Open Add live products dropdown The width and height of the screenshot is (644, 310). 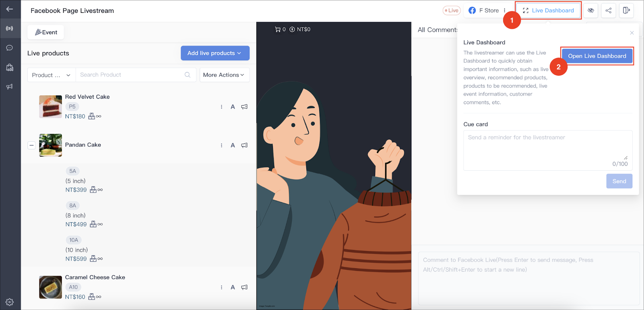click(215, 53)
